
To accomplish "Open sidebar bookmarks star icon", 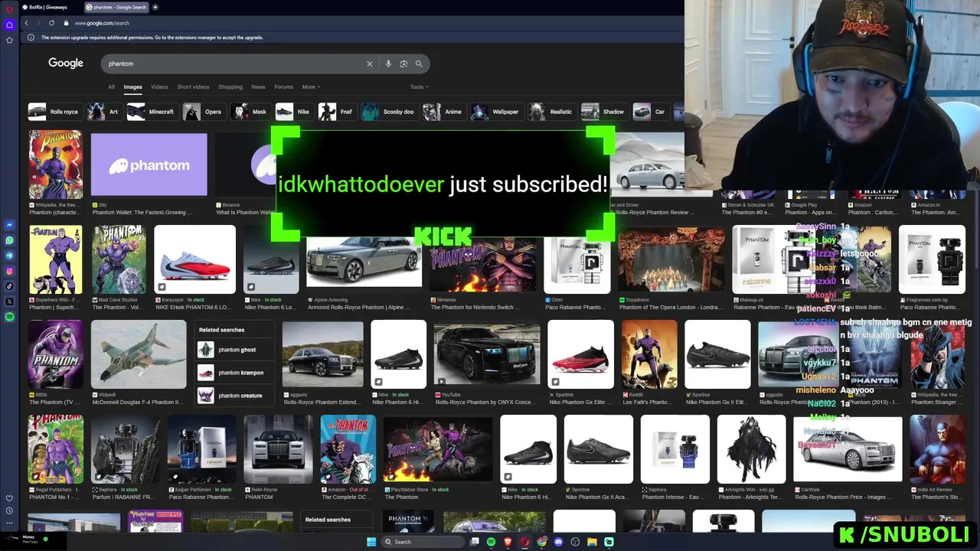I will (9, 40).
